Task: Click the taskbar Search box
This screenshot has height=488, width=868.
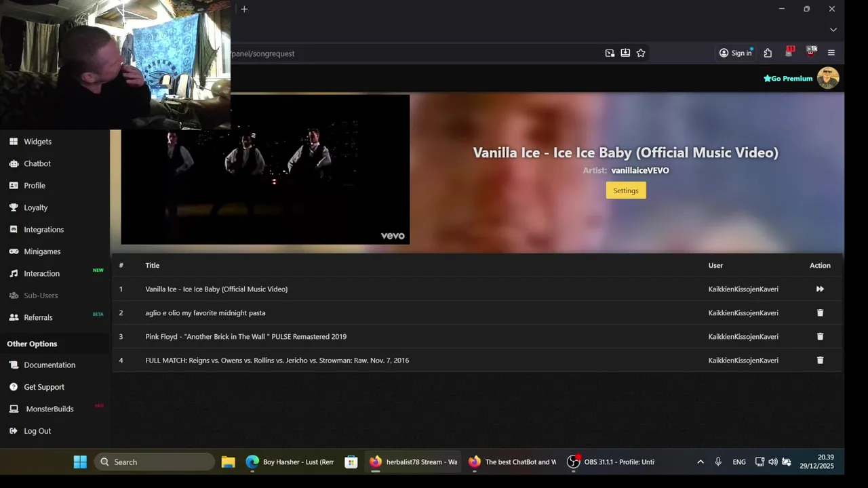Action: [x=155, y=462]
